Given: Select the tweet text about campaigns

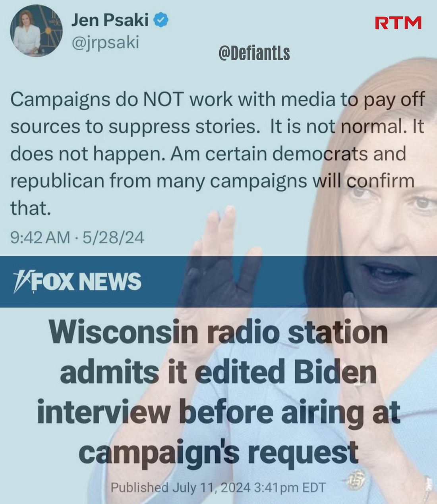Looking at the screenshot, I should point(217,153).
